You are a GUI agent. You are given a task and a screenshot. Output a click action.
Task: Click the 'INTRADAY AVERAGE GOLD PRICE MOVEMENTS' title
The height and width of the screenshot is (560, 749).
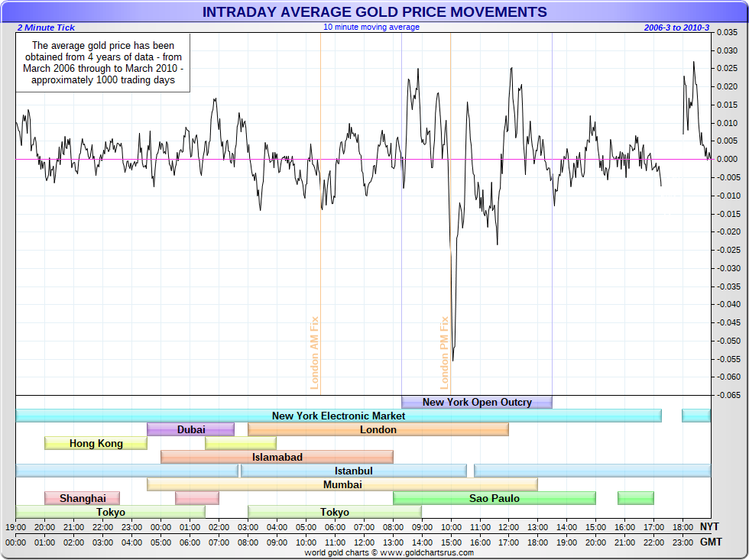pos(374,12)
